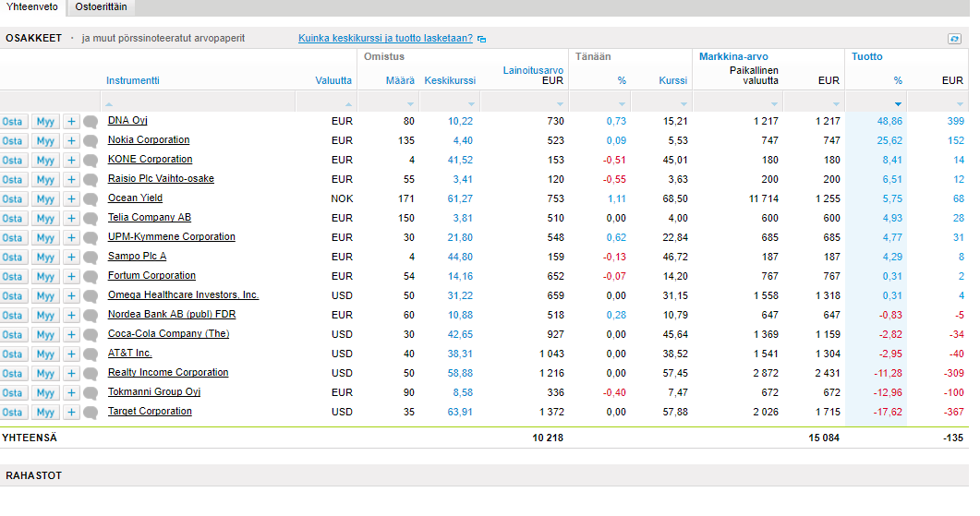Sort by Tuotto EUR column arrow

(x=960, y=104)
